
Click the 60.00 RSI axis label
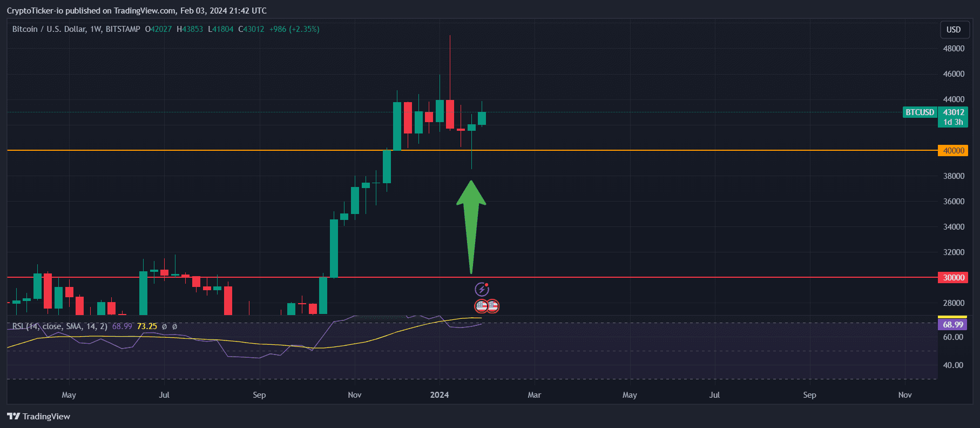click(953, 337)
